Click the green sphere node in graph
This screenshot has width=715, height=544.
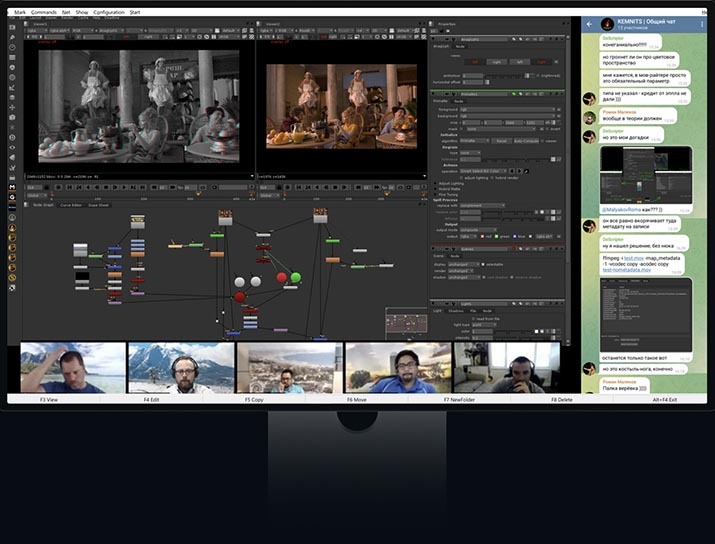pyautogui.click(x=295, y=277)
